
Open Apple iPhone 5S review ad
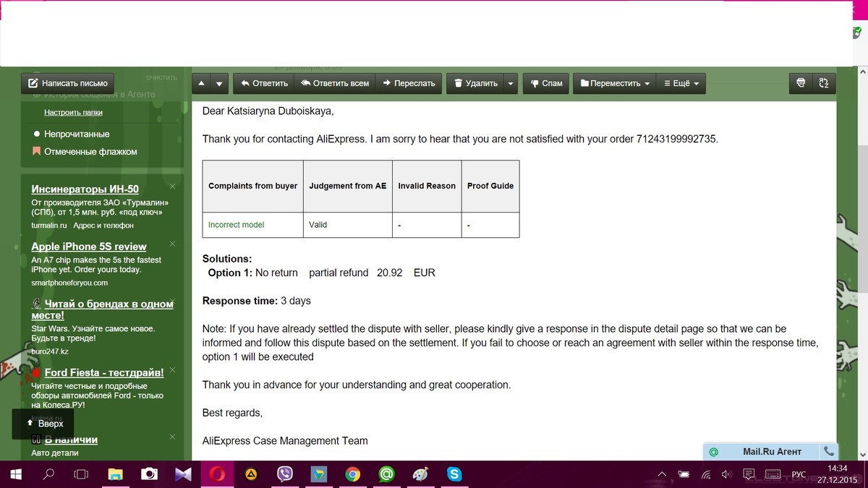click(x=89, y=247)
